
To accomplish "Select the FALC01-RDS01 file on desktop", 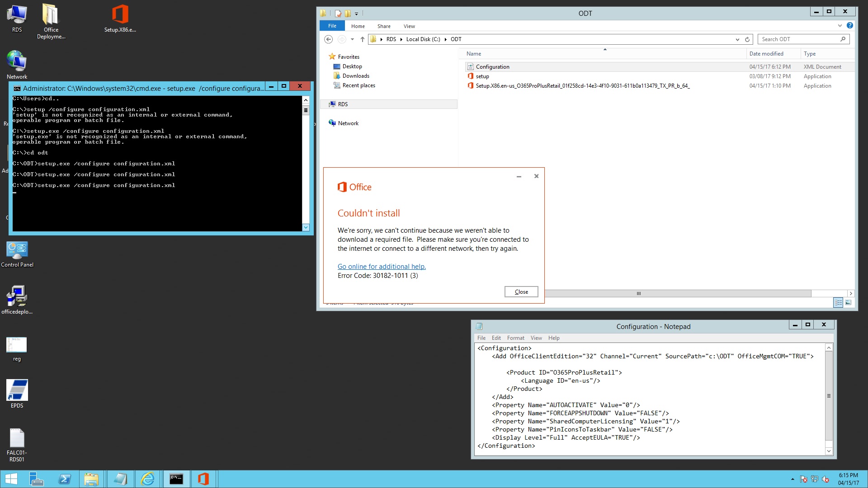I will [x=17, y=445].
